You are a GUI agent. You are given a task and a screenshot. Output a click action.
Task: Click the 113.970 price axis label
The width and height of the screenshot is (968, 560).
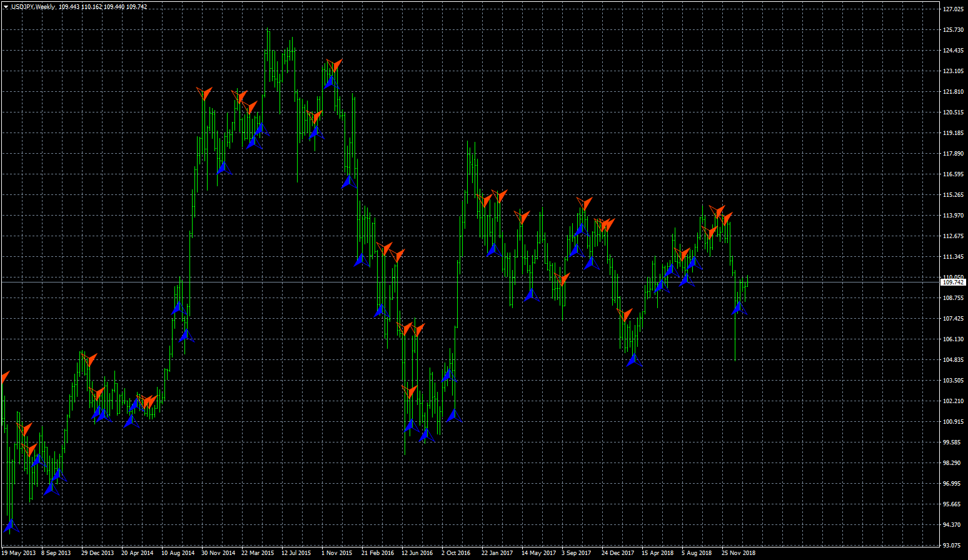[x=952, y=216]
